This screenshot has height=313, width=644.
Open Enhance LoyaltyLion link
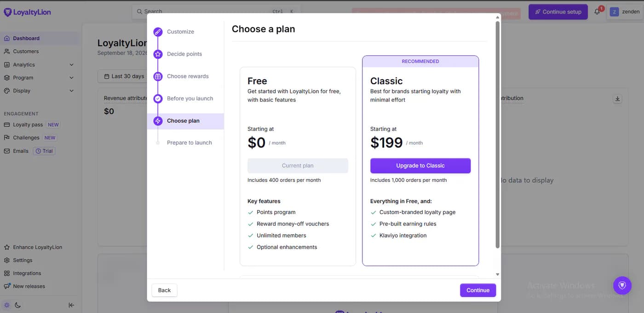[38, 247]
